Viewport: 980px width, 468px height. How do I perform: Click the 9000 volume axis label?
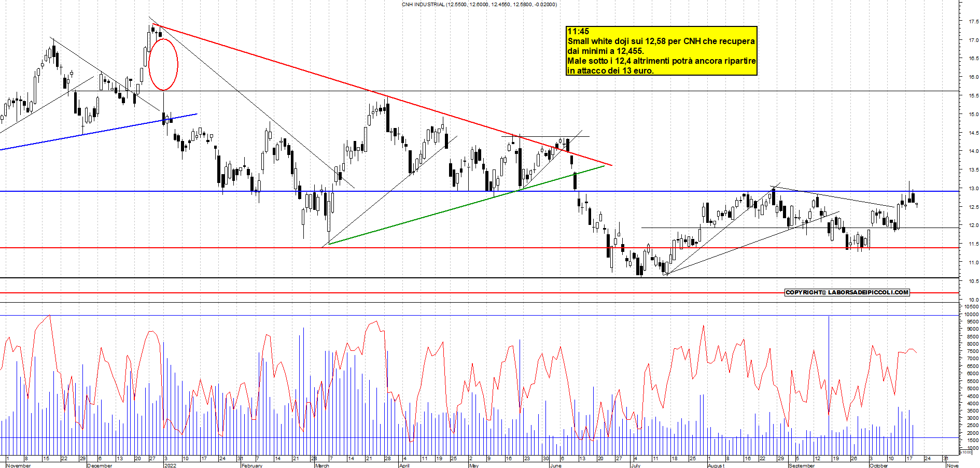point(973,329)
